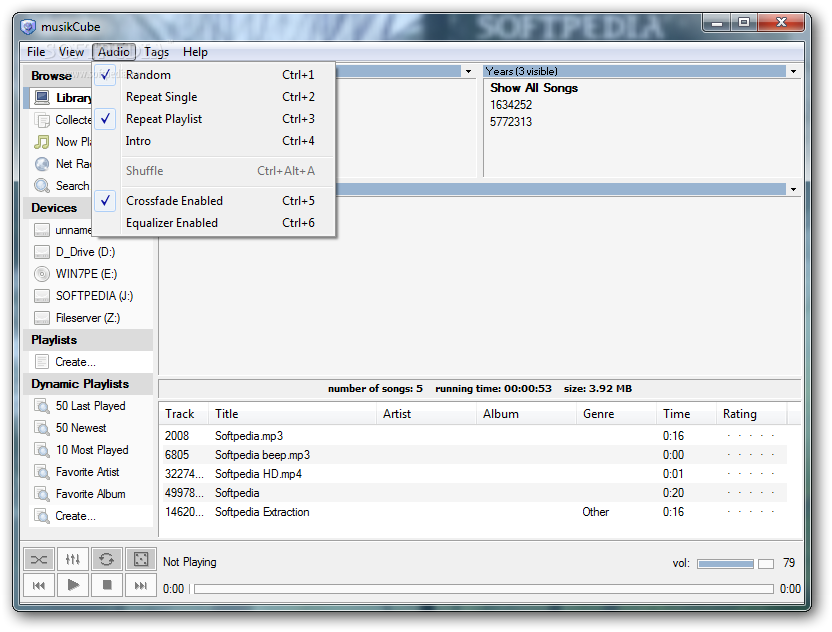Uncheck Random in Audio menu
This screenshot has width=832, height=632.
pyautogui.click(x=214, y=75)
